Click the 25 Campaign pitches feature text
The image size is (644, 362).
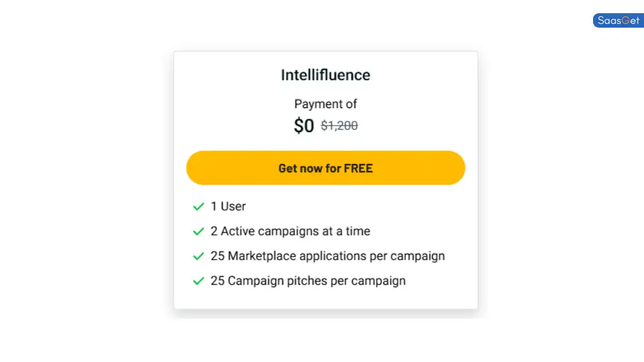pos(308,281)
